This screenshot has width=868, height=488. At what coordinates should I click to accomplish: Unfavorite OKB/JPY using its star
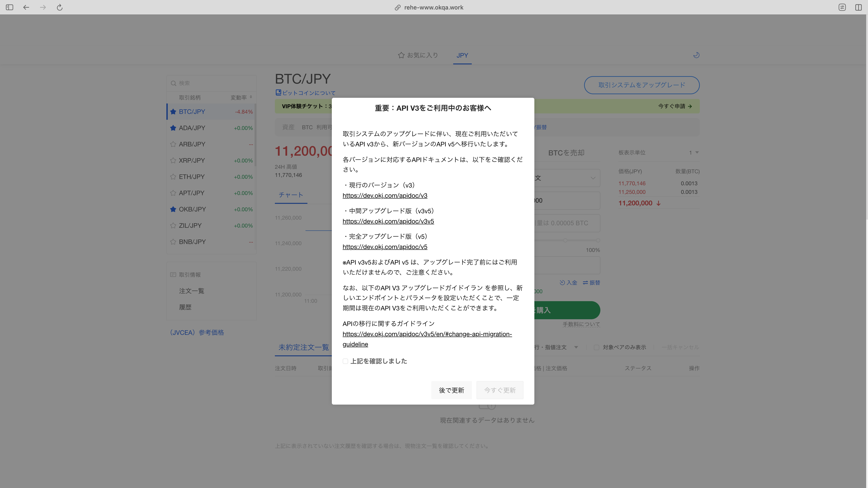pyautogui.click(x=173, y=209)
